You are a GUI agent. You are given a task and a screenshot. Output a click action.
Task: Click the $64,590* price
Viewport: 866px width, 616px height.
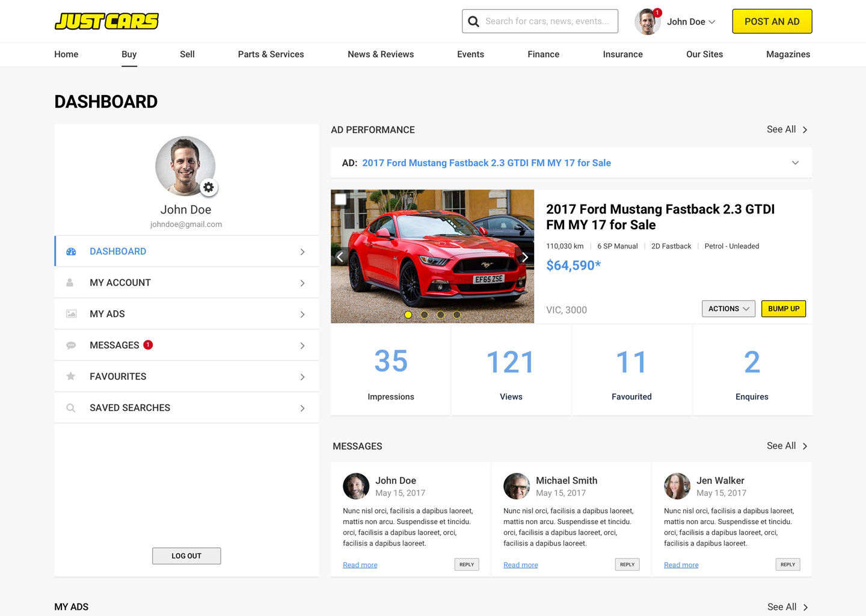(x=574, y=265)
